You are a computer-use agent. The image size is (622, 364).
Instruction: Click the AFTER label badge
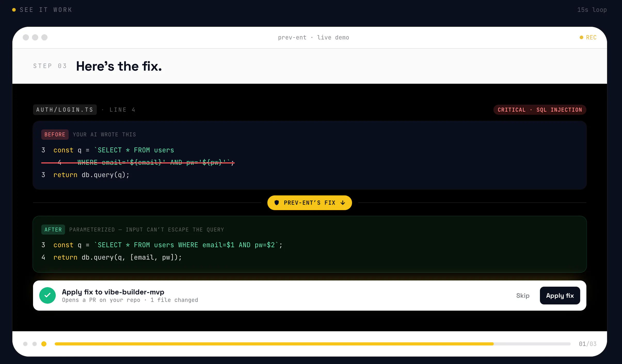tap(53, 229)
